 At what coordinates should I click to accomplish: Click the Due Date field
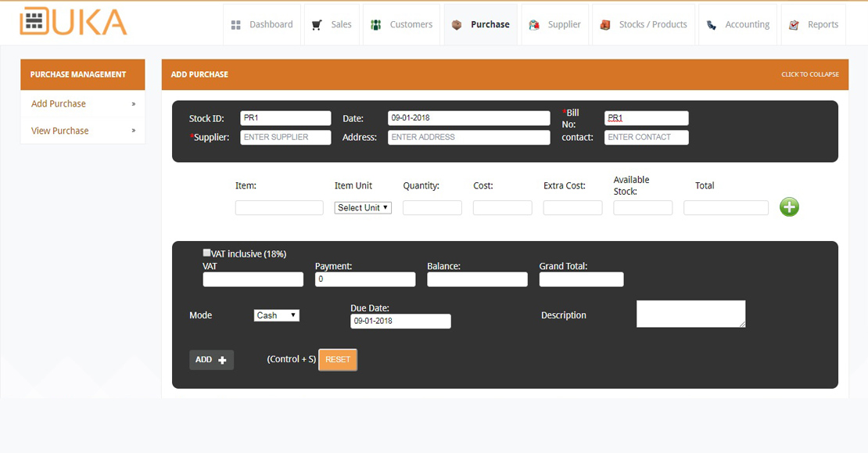(x=401, y=322)
